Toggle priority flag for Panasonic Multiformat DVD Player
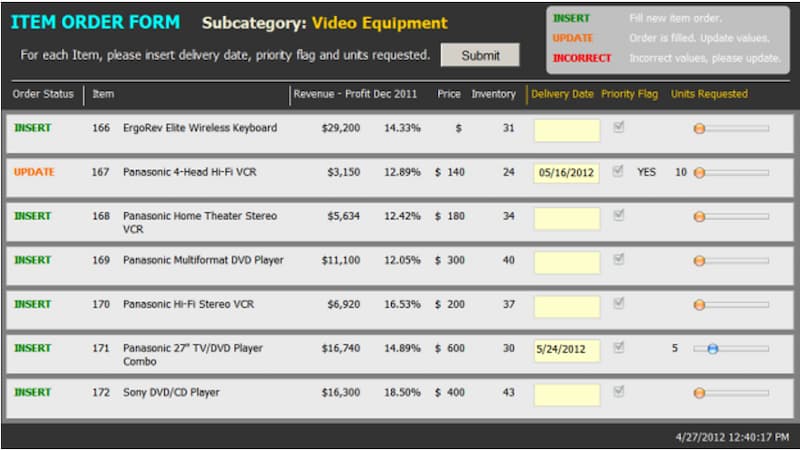This screenshot has height=450, width=800. pyautogui.click(x=620, y=260)
